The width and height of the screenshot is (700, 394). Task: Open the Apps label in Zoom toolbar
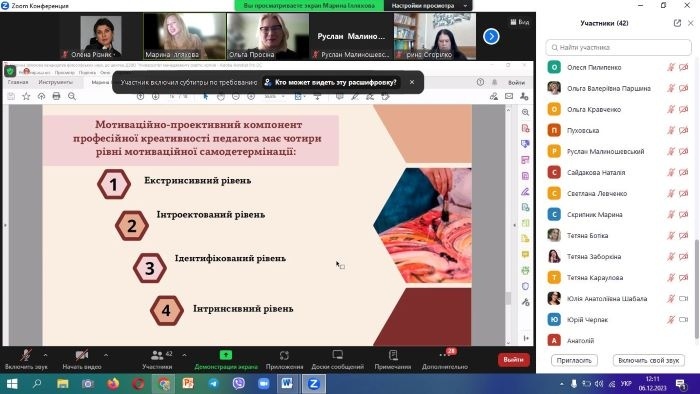[x=284, y=367]
